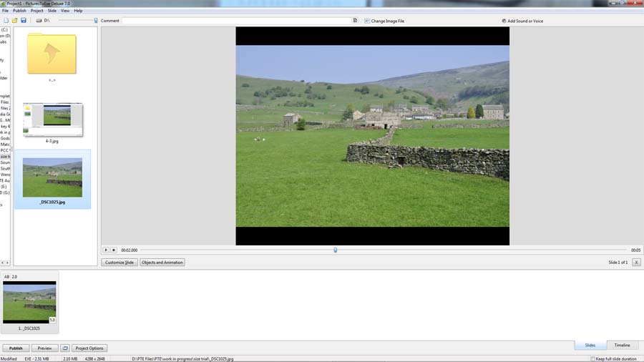Click the icon after the Comment field
The height and width of the screenshot is (362, 644).
[355, 20]
